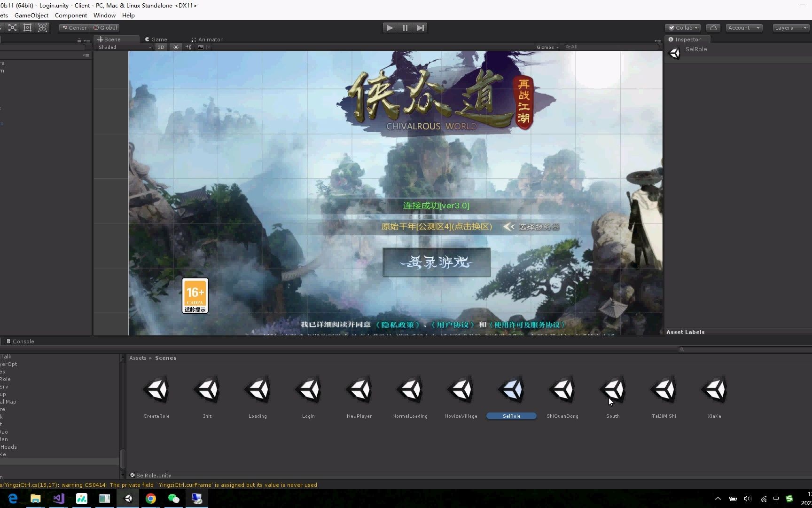
Task: Select the Rect transform tool
Action: click(28, 28)
